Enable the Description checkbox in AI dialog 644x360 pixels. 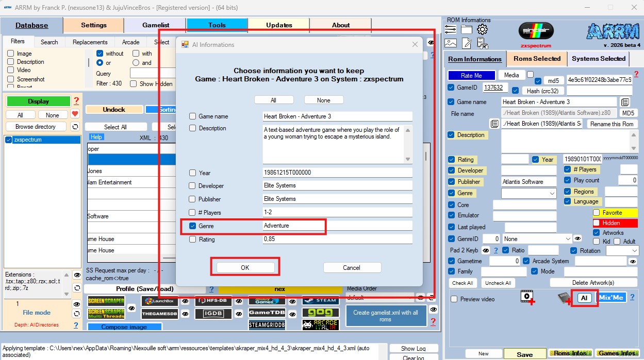[x=193, y=128]
